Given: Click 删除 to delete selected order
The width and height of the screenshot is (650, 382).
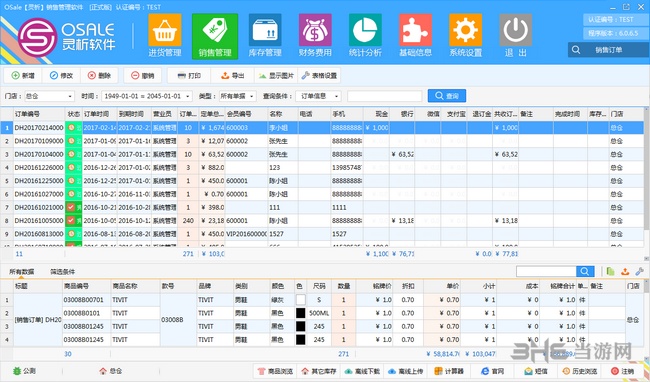Looking at the screenshot, I should click(x=99, y=75).
